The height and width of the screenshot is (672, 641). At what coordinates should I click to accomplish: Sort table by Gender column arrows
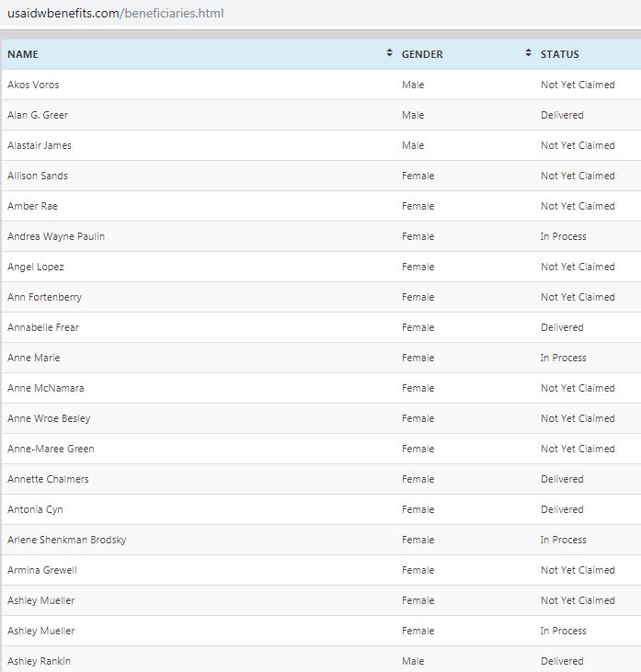coord(528,52)
